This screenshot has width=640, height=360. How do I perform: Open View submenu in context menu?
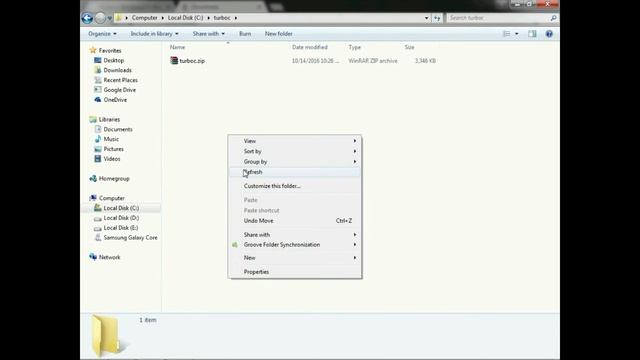[x=295, y=141]
